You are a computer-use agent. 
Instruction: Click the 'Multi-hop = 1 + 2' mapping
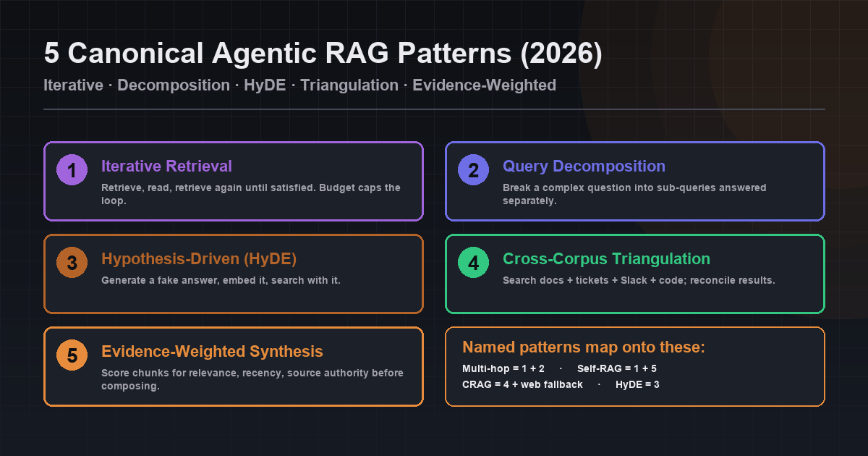(x=503, y=368)
